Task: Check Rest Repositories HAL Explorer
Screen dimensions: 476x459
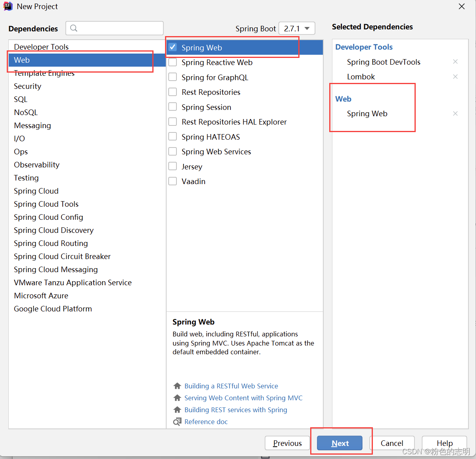Action: coord(173,122)
